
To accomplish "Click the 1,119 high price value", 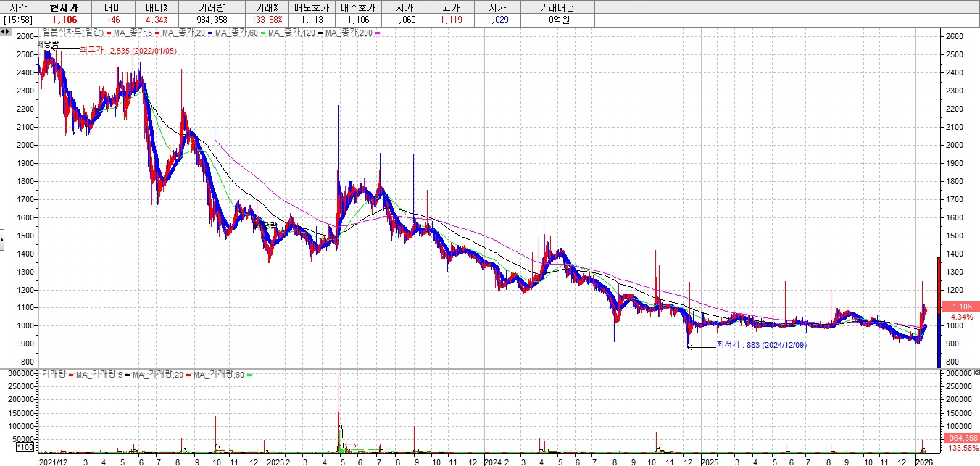I will pyautogui.click(x=451, y=20).
